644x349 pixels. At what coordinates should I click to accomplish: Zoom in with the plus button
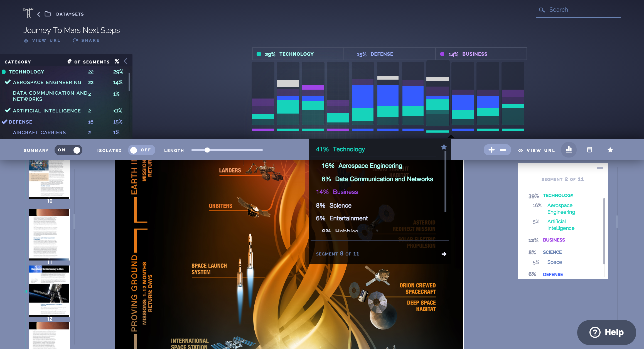tap(491, 150)
